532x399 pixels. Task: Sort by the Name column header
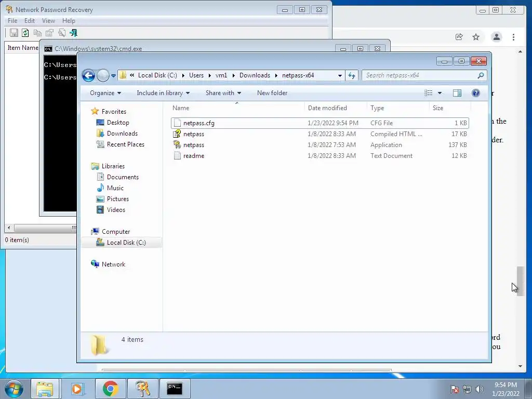pos(237,108)
